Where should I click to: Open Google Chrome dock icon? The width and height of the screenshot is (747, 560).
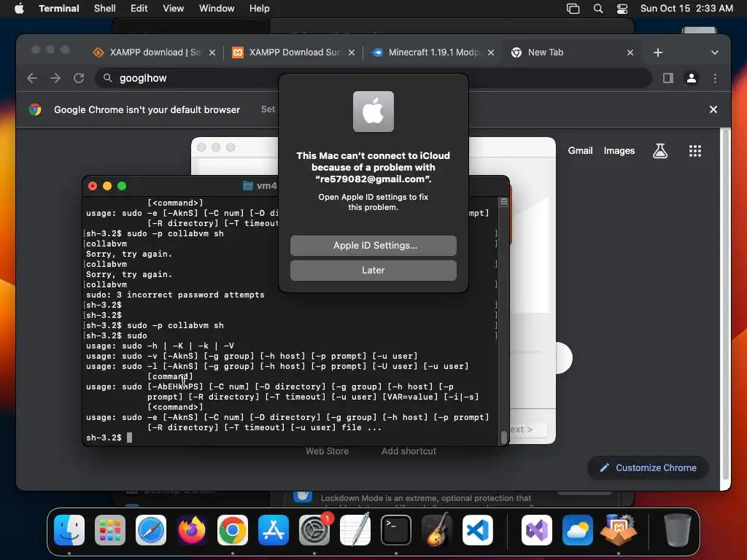[x=233, y=529]
